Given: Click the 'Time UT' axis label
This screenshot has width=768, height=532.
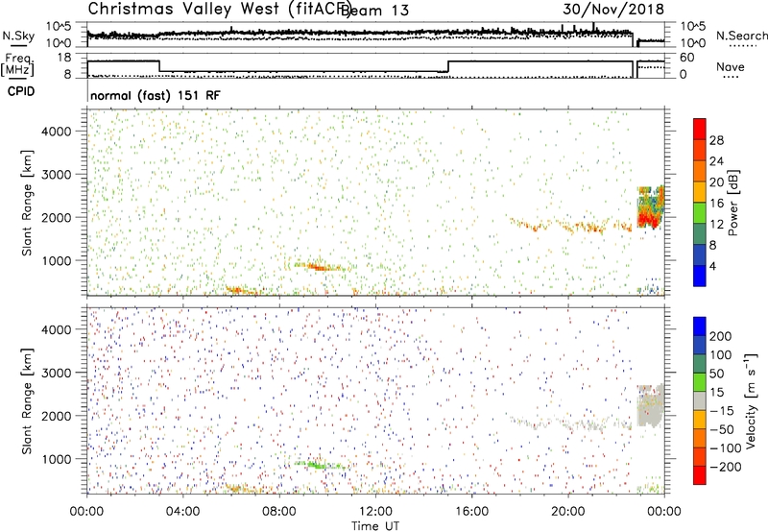Looking at the screenshot, I should (375, 526).
